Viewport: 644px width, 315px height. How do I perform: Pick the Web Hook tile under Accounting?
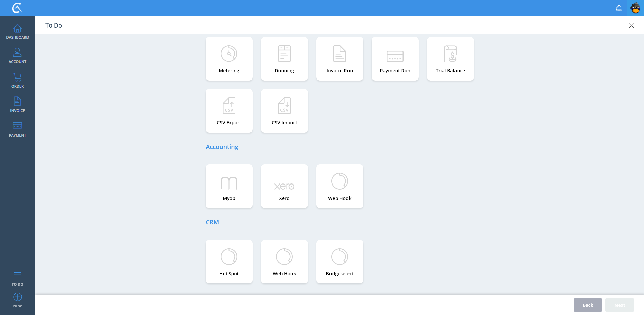[339, 186]
